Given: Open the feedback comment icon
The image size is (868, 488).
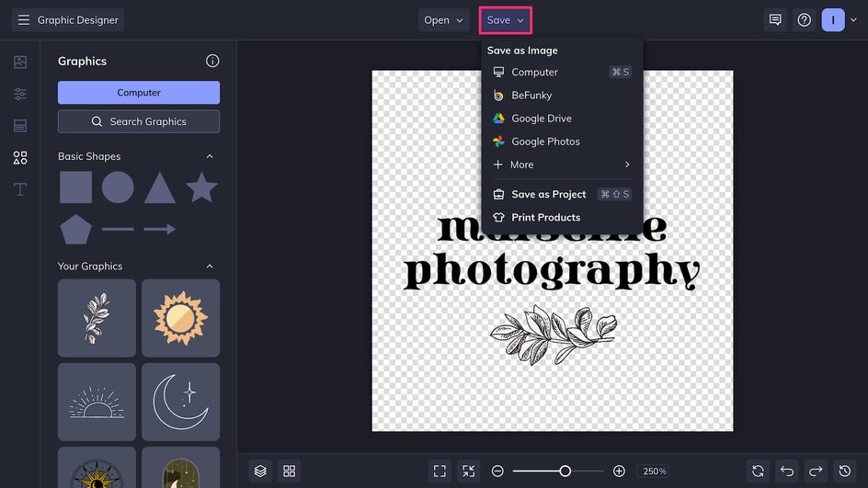Looking at the screenshot, I should 775,20.
